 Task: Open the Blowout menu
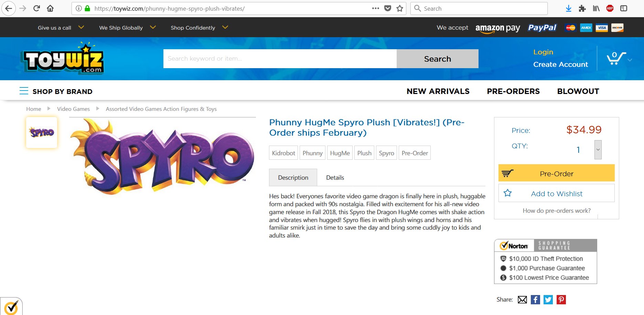[x=578, y=91]
